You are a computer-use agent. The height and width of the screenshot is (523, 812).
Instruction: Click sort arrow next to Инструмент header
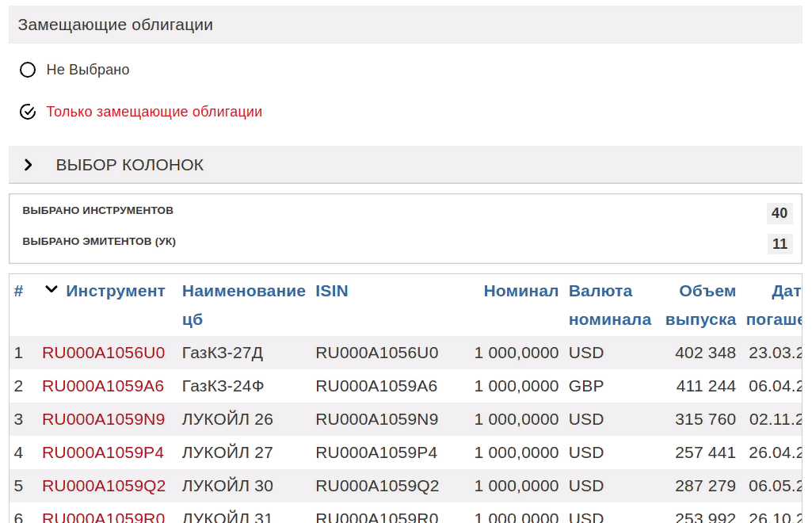pyautogui.click(x=51, y=290)
